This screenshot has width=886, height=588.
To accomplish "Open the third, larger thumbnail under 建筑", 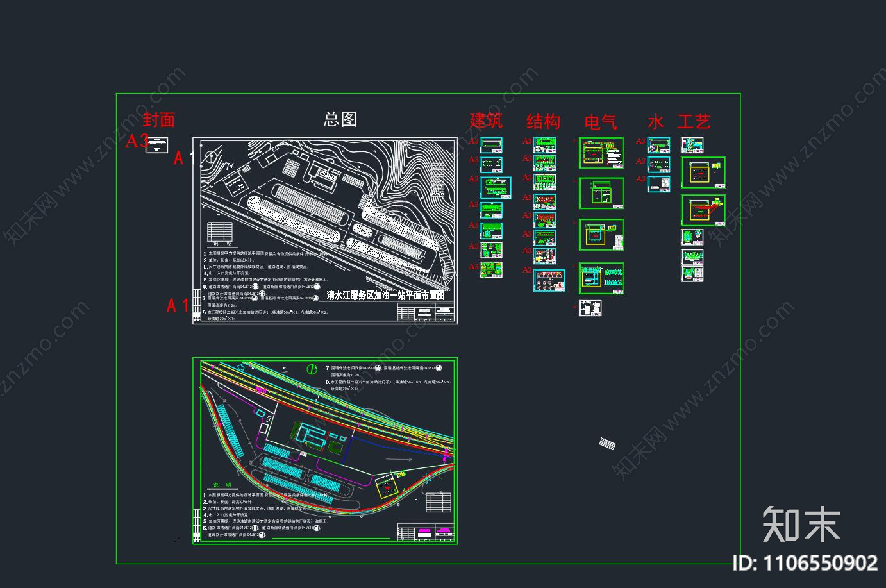I will [x=496, y=189].
